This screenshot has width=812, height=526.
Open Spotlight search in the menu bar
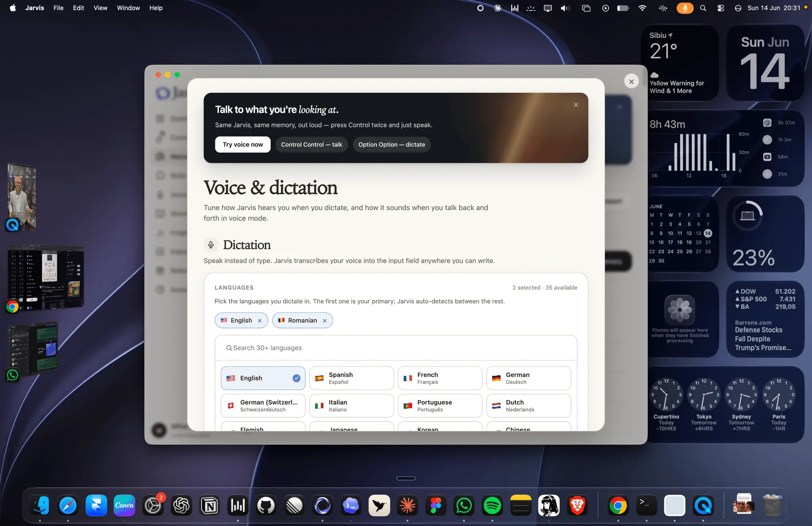coord(703,8)
